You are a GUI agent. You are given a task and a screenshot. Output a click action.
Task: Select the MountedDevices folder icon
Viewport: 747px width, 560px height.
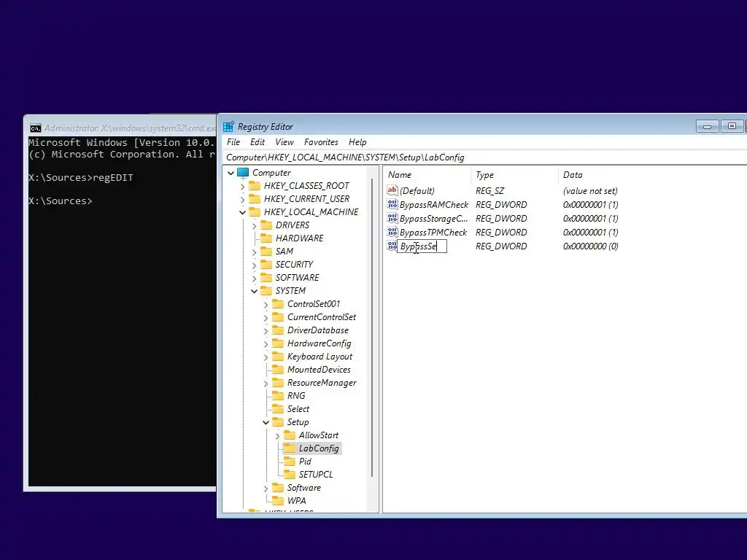point(278,370)
